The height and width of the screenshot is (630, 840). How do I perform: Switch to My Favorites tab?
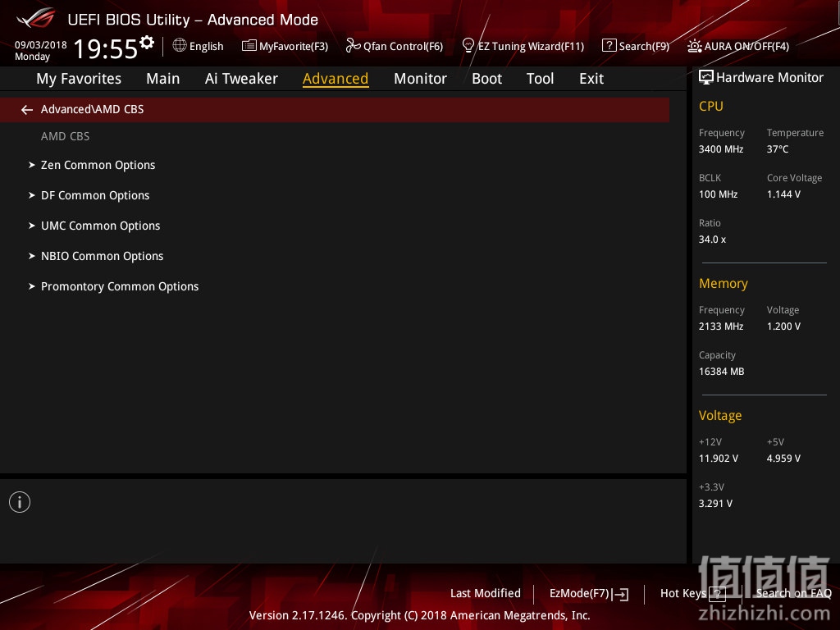tap(79, 79)
